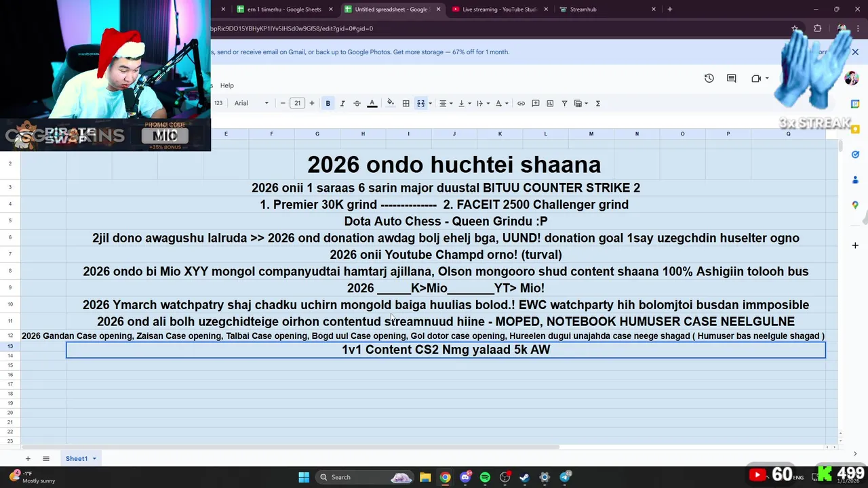Select row header 13
Viewport: 868px width, 488px height.
point(10,346)
